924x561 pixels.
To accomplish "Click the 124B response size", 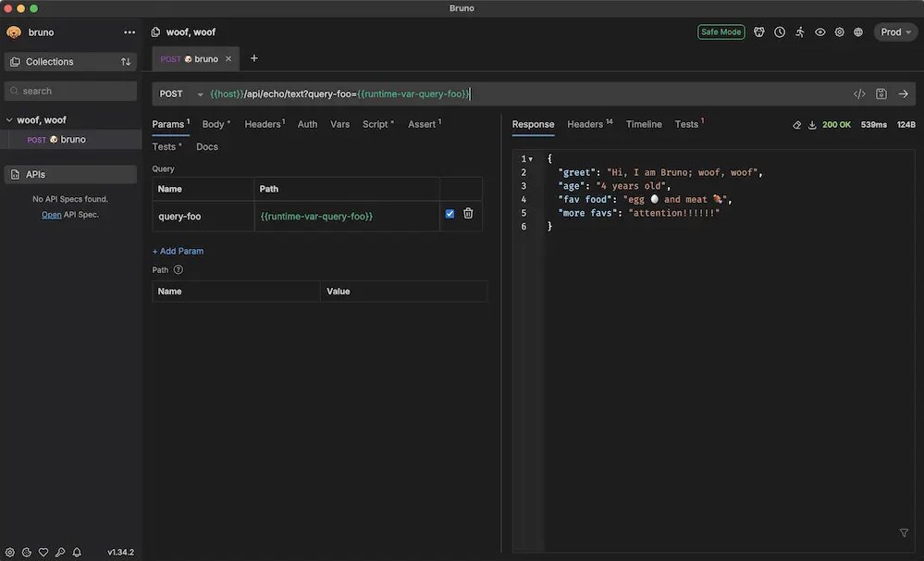I will coord(906,125).
